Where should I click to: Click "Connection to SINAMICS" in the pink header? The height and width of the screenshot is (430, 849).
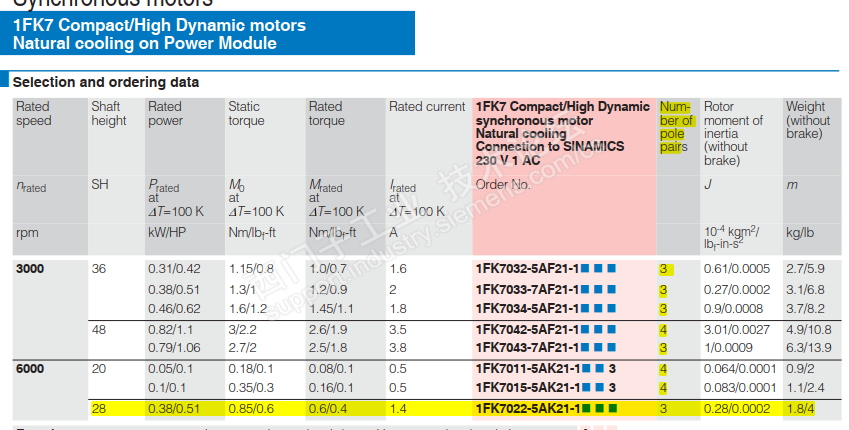tap(550, 146)
